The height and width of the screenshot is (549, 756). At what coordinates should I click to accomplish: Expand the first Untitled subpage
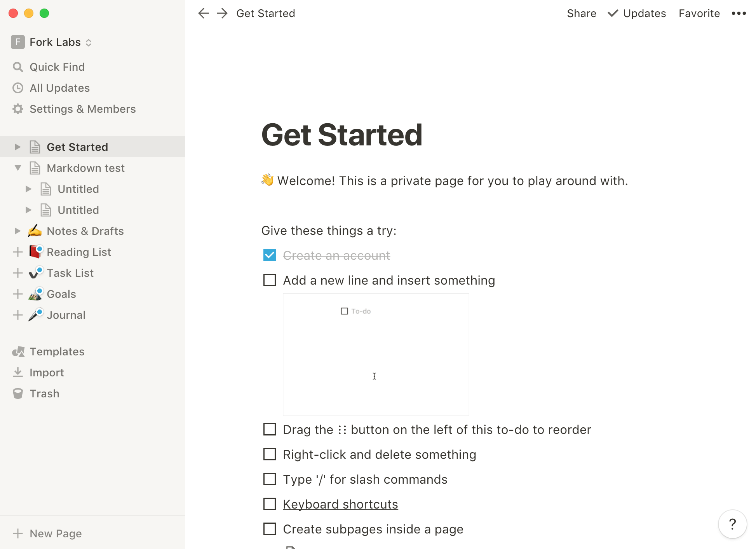(28, 189)
